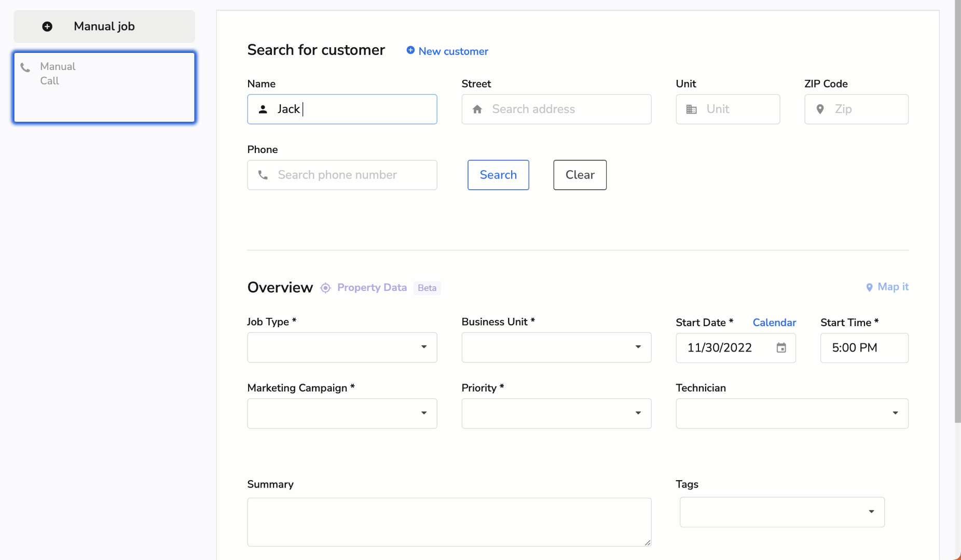Screen dimensions: 961x560
Task: Open the Technician dropdown
Action: [x=792, y=413]
